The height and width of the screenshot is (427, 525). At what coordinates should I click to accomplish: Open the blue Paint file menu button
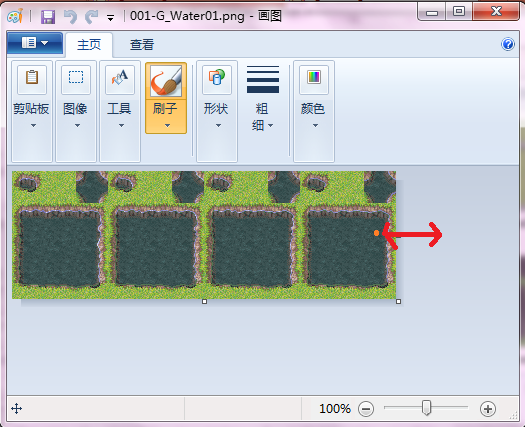35,43
